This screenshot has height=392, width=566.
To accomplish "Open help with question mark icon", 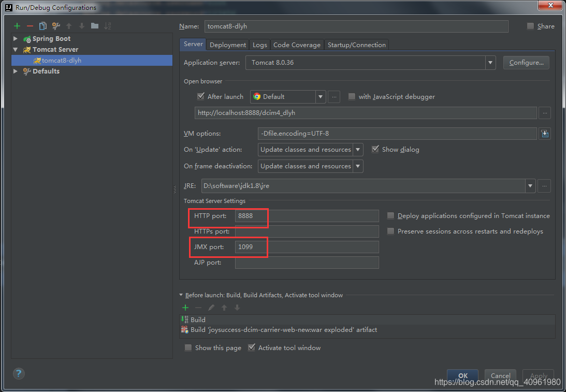I will click(19, 373).
